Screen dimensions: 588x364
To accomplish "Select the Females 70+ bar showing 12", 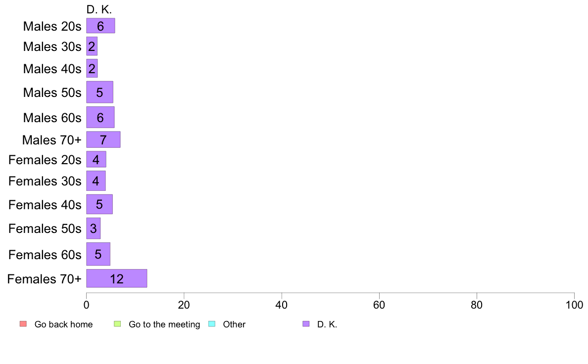I will point(117,278).
